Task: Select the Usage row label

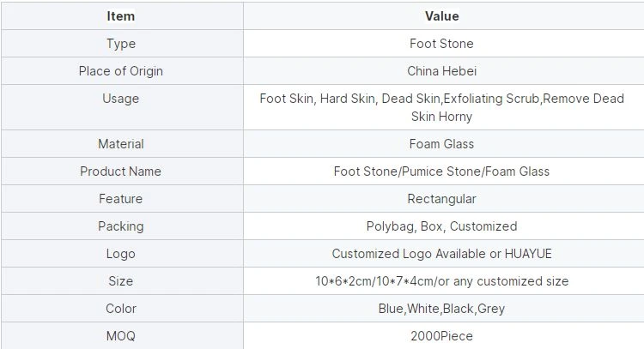Action: tap(121, 99)
